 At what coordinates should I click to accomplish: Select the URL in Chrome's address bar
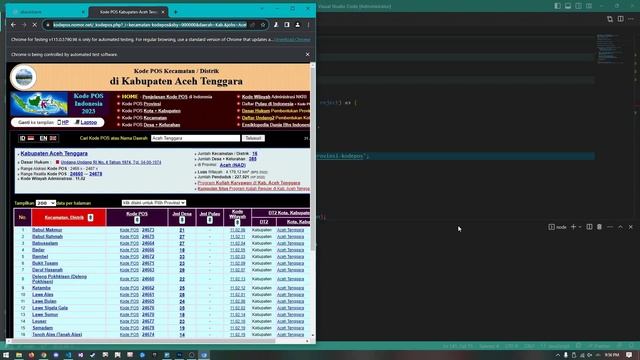[x=150, y=25]
